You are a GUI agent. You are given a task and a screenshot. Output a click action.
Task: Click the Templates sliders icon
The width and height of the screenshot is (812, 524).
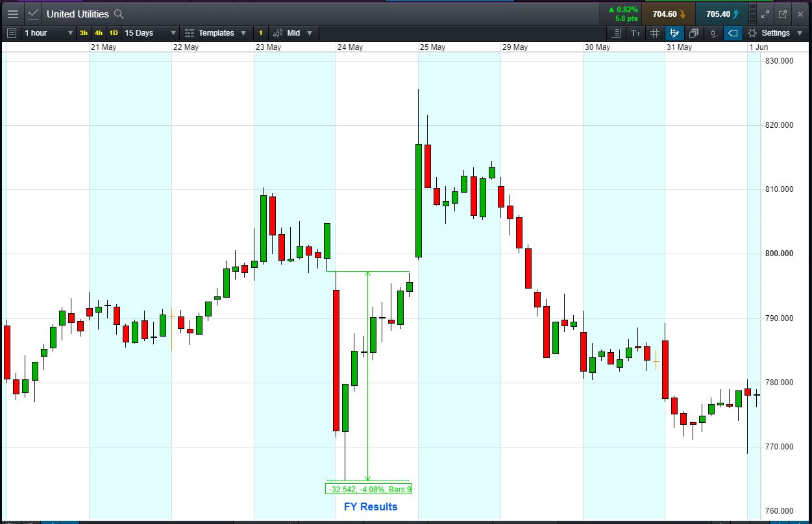click(x=189, y=33)
